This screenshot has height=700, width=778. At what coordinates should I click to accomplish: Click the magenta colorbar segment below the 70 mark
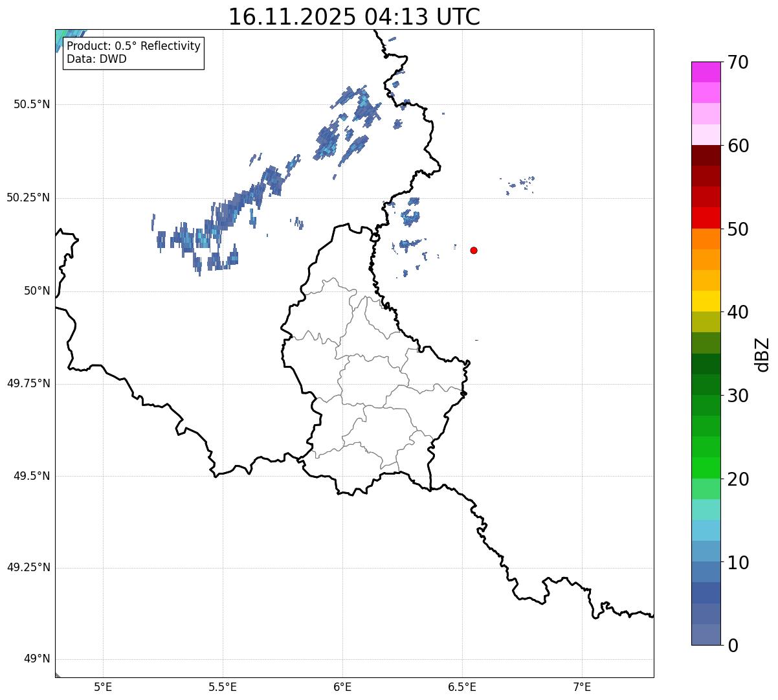[706, 72]
